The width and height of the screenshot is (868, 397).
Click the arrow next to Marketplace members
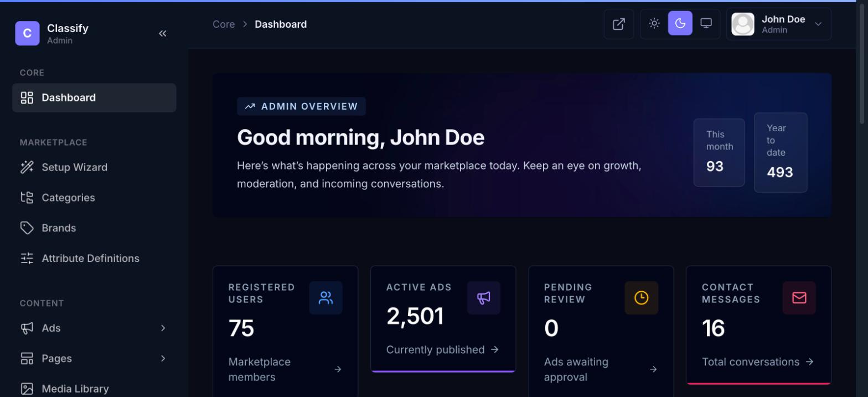(x=338, y=369)
